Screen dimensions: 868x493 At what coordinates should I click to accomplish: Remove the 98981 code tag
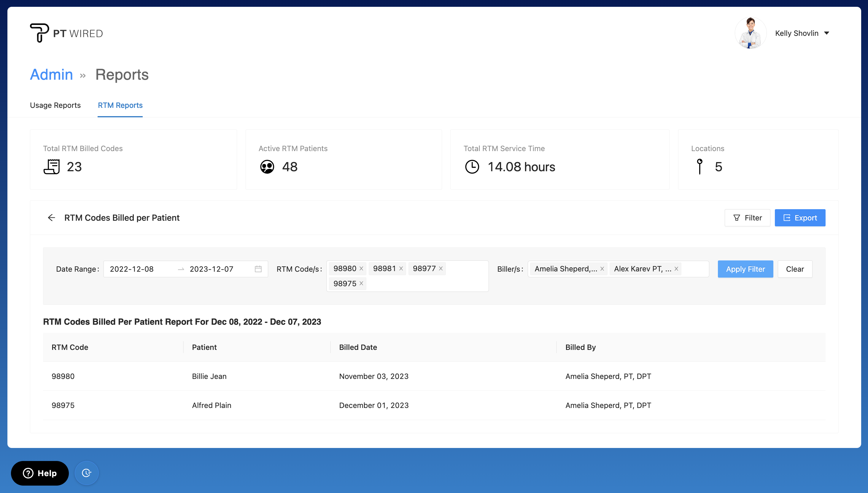click(x=401, y=268)
